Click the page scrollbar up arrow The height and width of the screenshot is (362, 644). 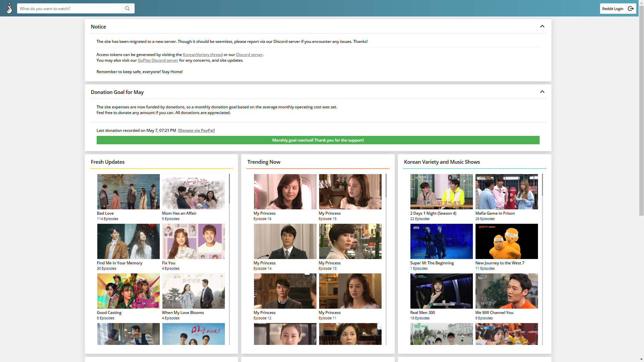tap(641, 2)
